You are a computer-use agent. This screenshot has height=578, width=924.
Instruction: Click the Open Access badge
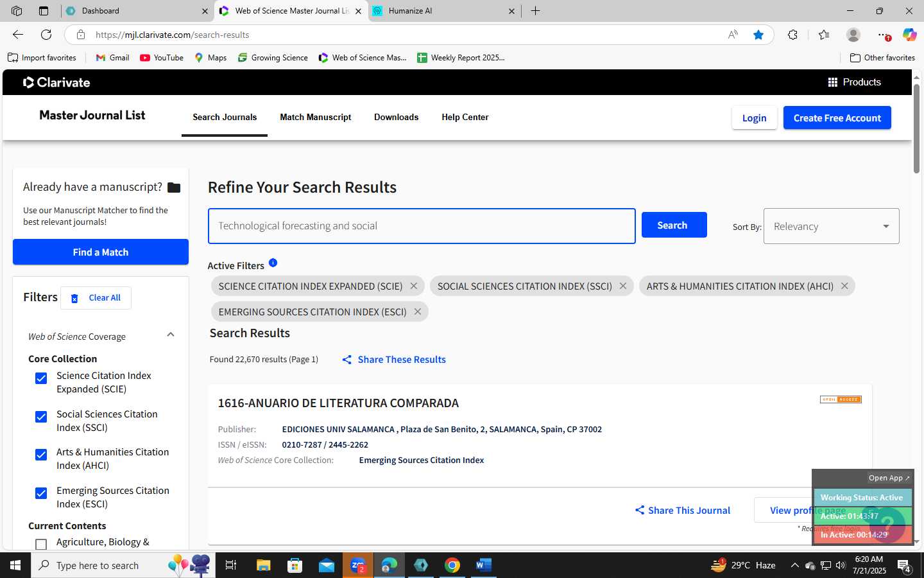(x=841, y=399)
